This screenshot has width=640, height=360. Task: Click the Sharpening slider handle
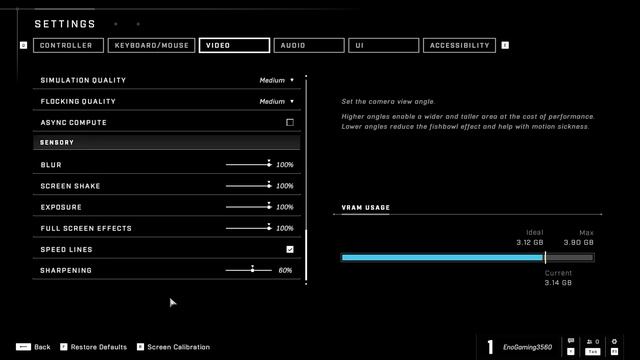(252, 269)
